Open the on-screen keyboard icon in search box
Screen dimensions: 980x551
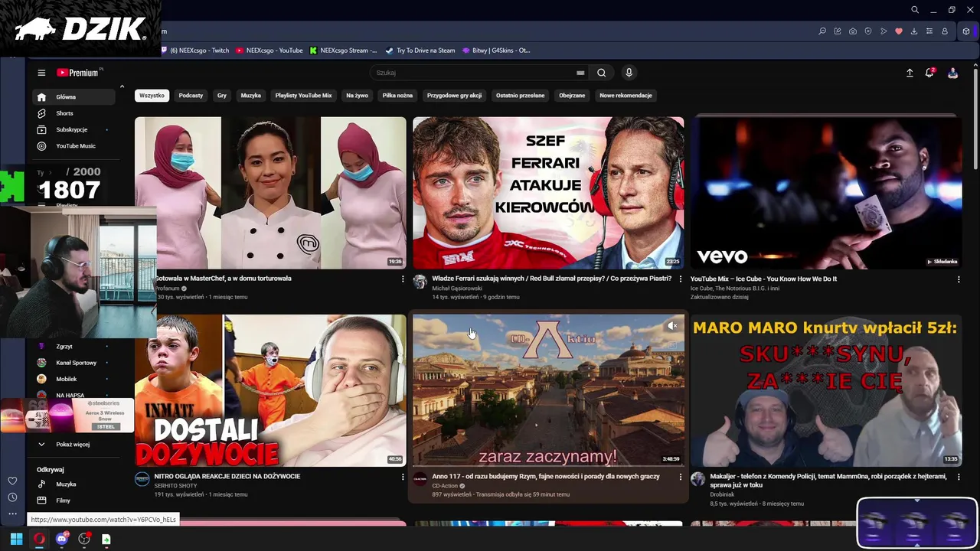580,73
